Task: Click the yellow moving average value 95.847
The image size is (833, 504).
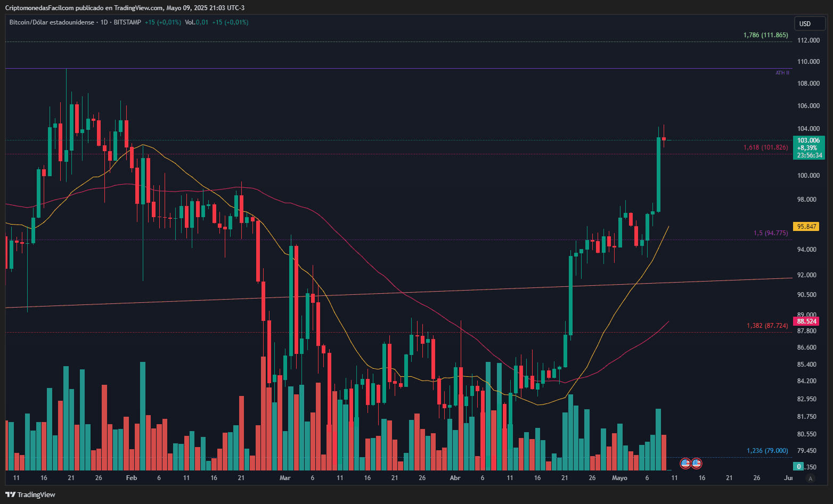Action: (806, 227)
